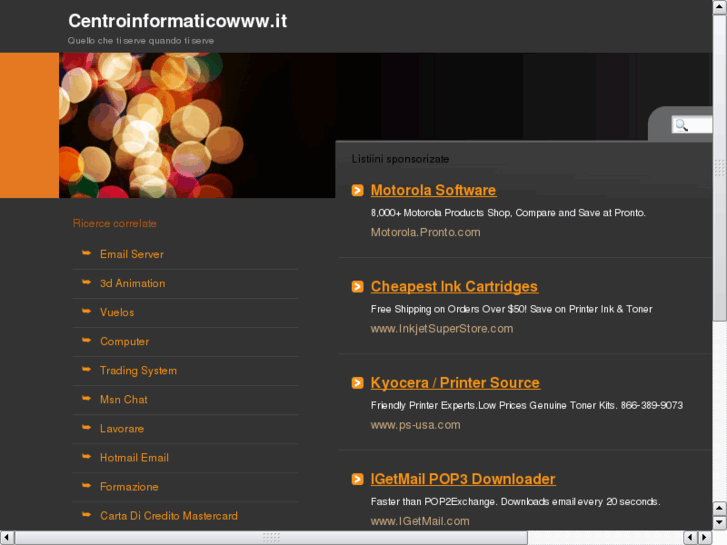Open the IGetMail POP3 Downloader link
727x545 pixels.
coord(463,479)
